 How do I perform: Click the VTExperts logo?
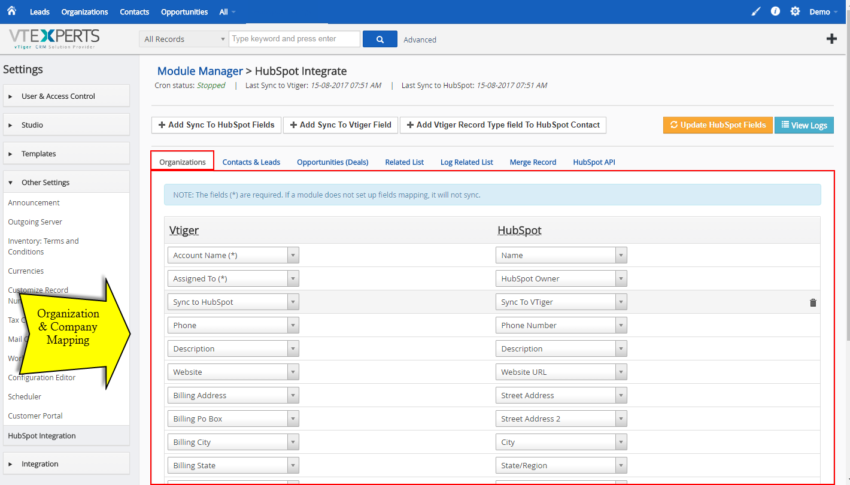[x=54, y=38]
